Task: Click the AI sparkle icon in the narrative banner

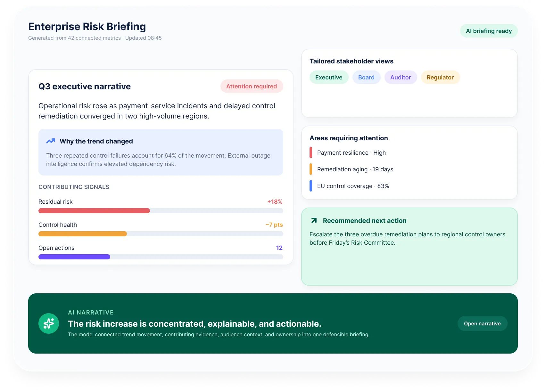Action: 49,323
